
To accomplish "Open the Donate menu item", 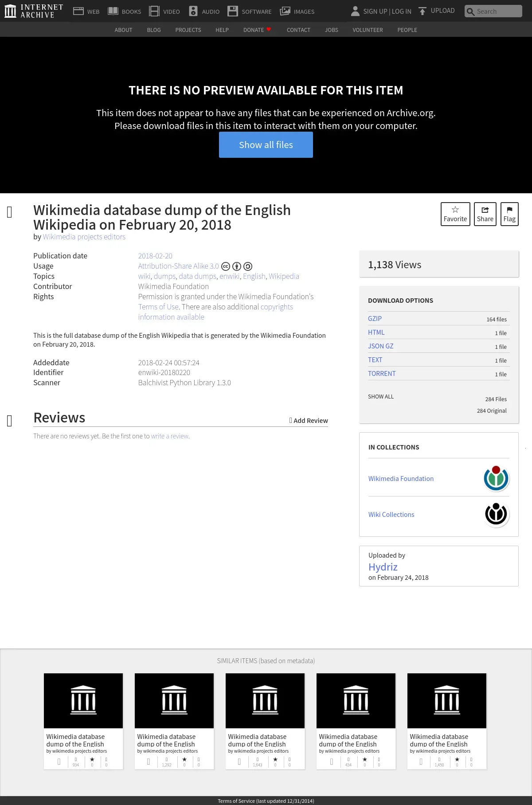I will 257,30.
